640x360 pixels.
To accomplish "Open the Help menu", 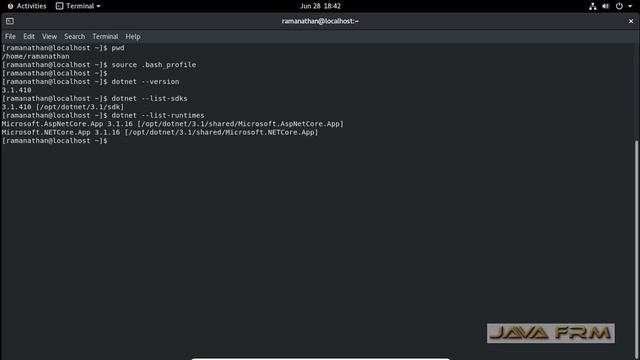I will click(133, 36).
